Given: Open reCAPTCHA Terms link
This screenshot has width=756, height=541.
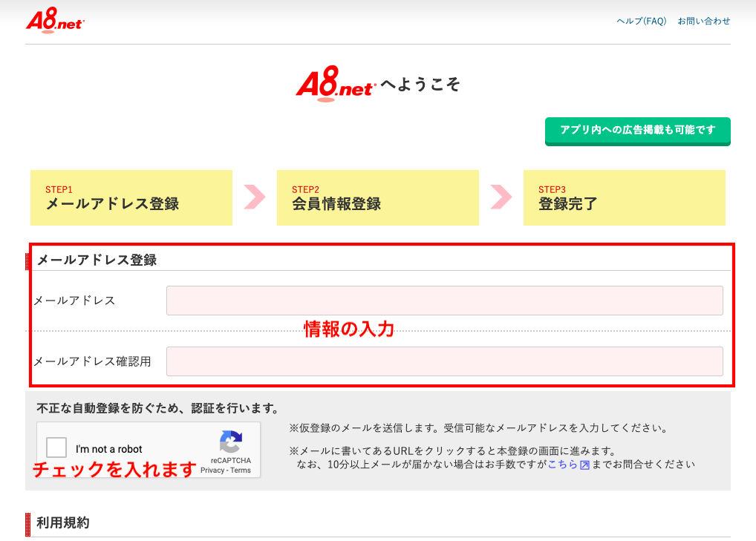Looking at the screenshot, I should (241, 470).
